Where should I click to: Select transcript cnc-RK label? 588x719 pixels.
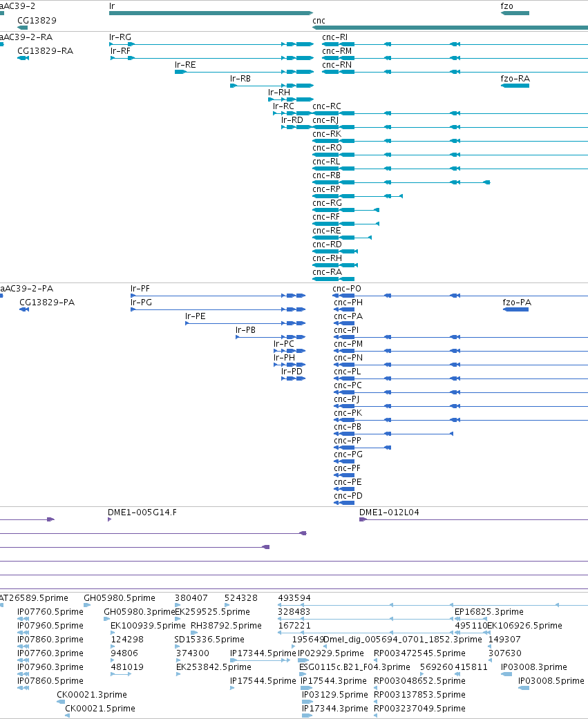(x=327, y=133)
